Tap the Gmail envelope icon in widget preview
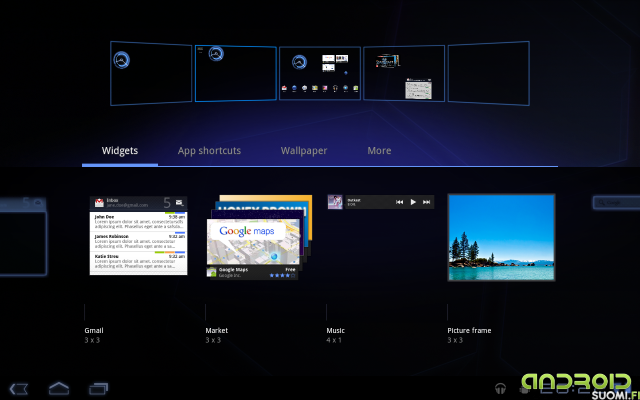Image resolution: width=640 pixels, height=400 pixels. 99,203
